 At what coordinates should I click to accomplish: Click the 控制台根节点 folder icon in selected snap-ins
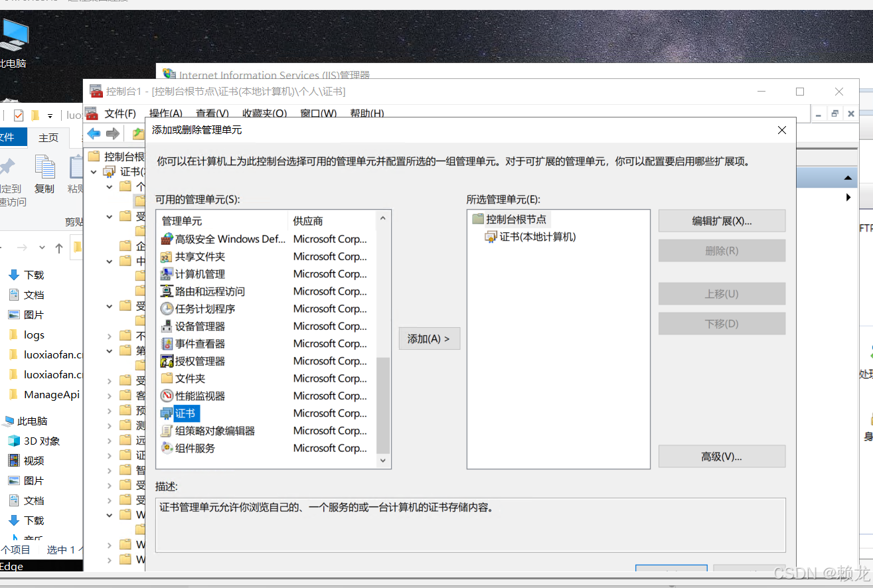pyautogui.click(x=478, y=219)
